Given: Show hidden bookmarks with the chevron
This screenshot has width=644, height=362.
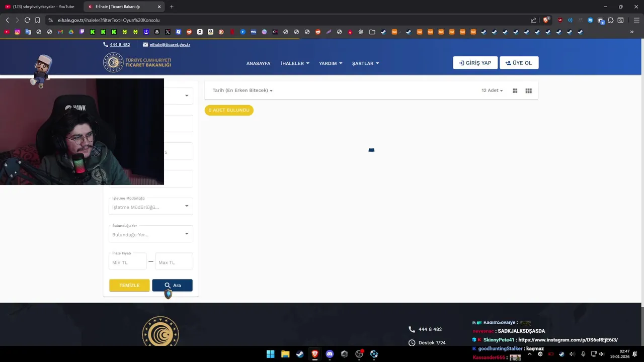Looking at the screenshot, I should coord(632,32).
